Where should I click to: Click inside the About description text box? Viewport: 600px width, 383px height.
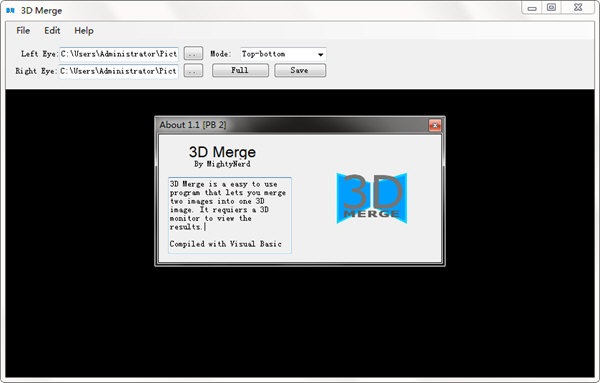(x=230, y=215)
